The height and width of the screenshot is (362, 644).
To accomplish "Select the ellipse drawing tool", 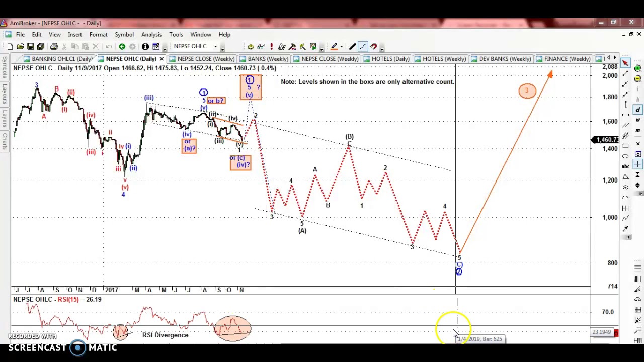I will (625, 156).
